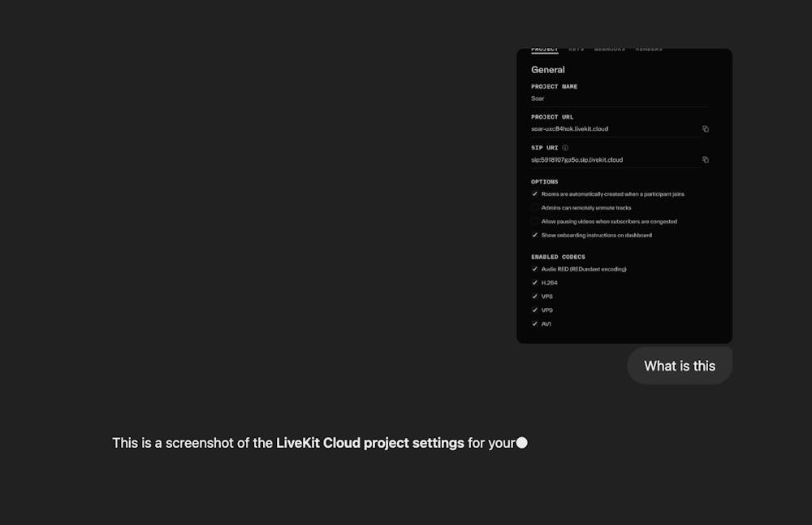Uncheck the VP8 codec
Screen dimensions: 812x525
[535, 297]
